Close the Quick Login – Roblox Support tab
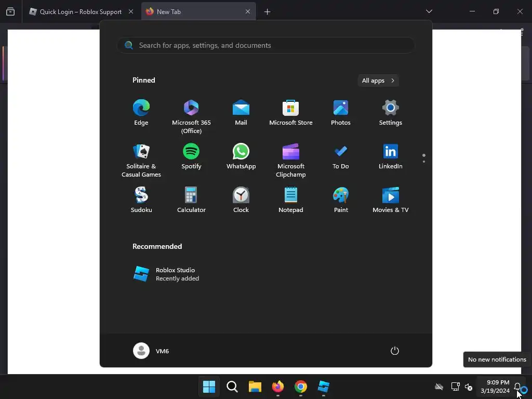 (130, 11)
